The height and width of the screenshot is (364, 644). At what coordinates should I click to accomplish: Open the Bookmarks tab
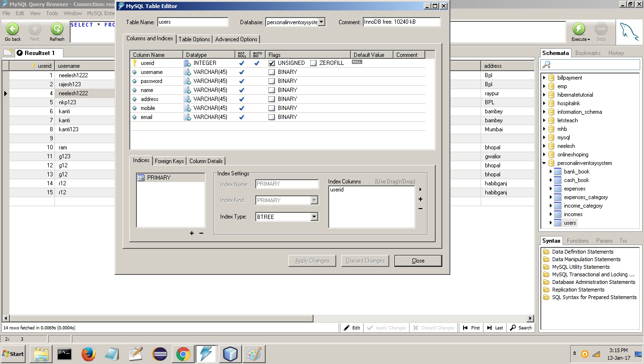pyautogui.click(x=588, y=53)
